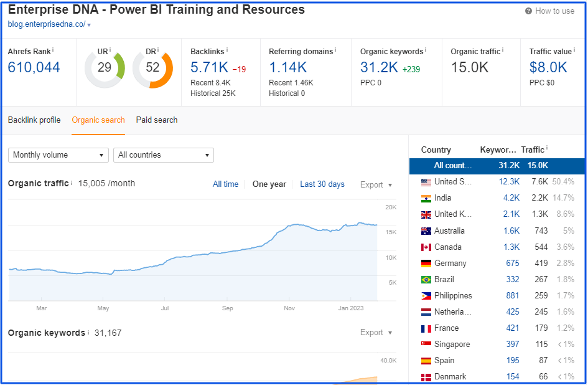Viewport: 588px width, 385px height.
Task: Click the Backlinks info icon
Action: coord(227,50)
